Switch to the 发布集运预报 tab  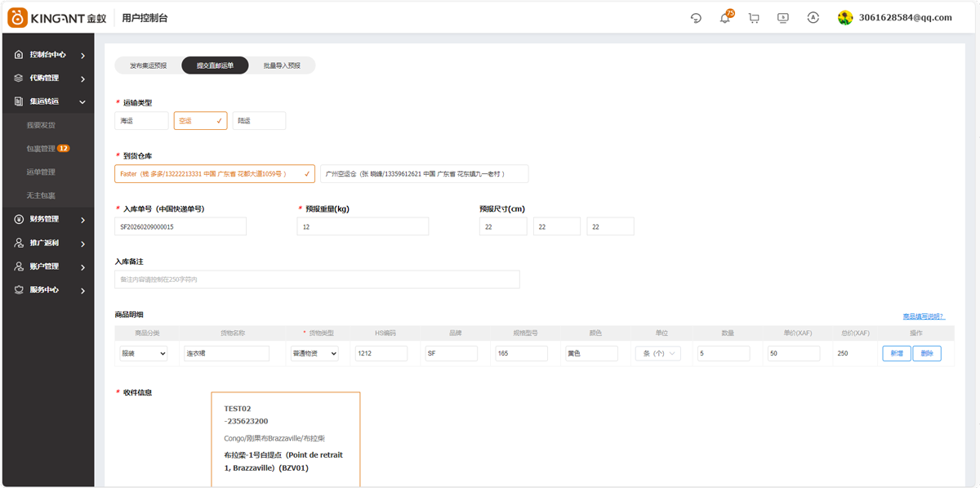pos(148,65)
